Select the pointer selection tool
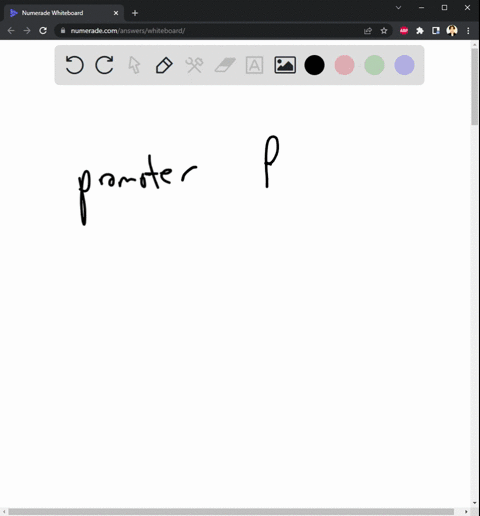 [x=134, y=65]
